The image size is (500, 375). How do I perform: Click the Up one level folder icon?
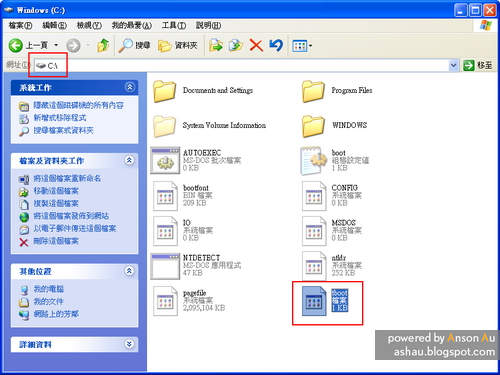point(103,45)
